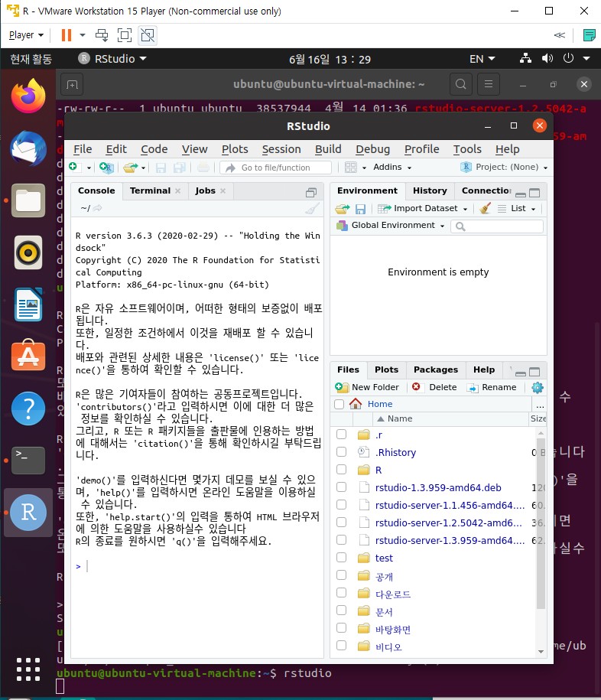
Task: Expand the Global Environment dropdown
Action: (x=391, y=226)
